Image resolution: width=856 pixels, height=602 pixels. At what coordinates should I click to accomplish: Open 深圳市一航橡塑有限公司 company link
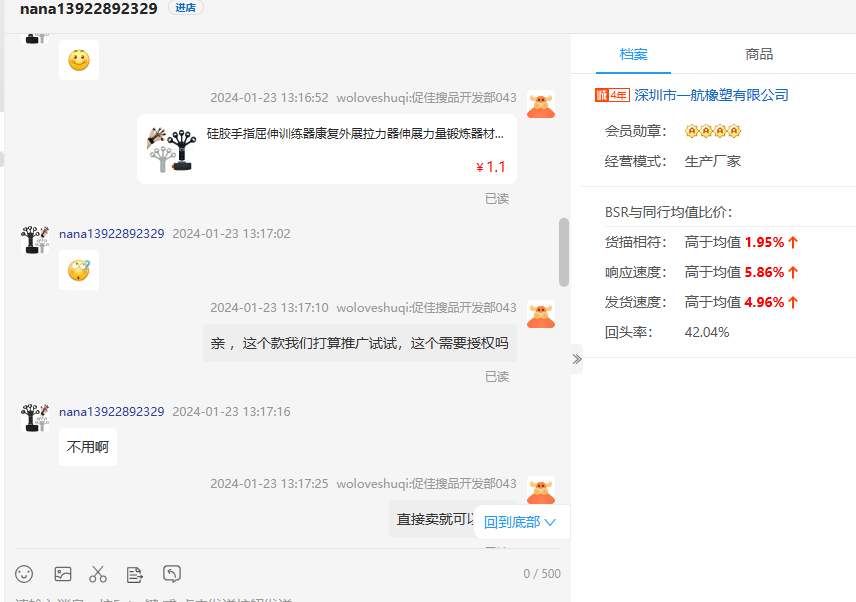(x=711, y=95)
